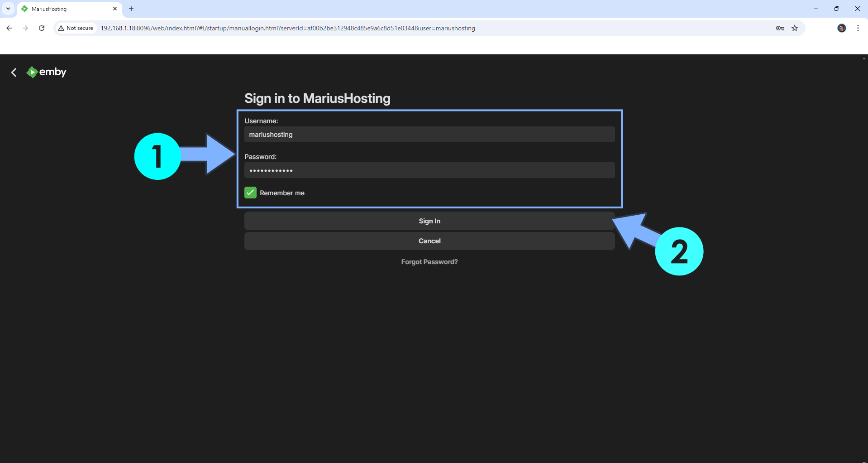Click the saved password key icon
Viewport: 868px width, 463px height.
pos(780,28)
